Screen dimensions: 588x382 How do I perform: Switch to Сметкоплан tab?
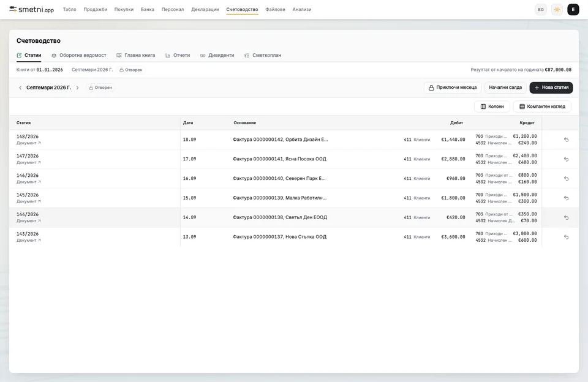pyautogui.click(x=263, y=55)
